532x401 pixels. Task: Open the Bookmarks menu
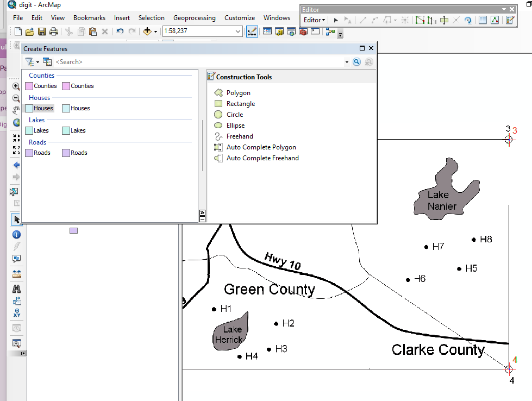click(x=89, y=18)
